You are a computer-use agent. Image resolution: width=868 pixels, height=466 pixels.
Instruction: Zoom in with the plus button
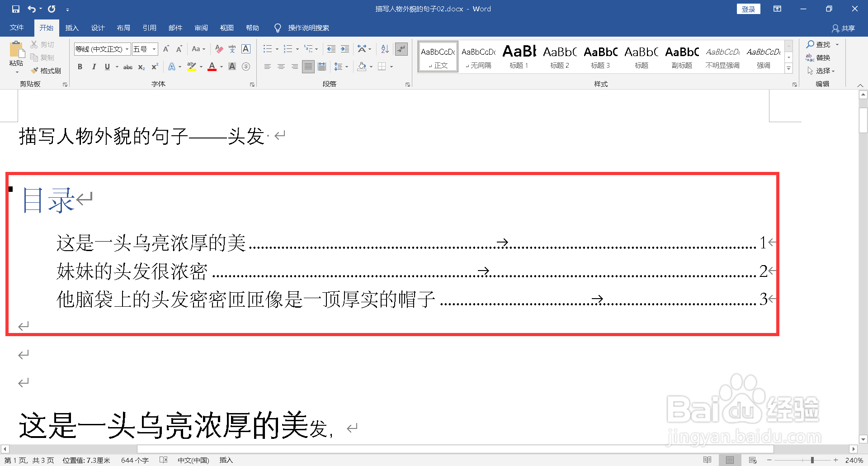836,460
